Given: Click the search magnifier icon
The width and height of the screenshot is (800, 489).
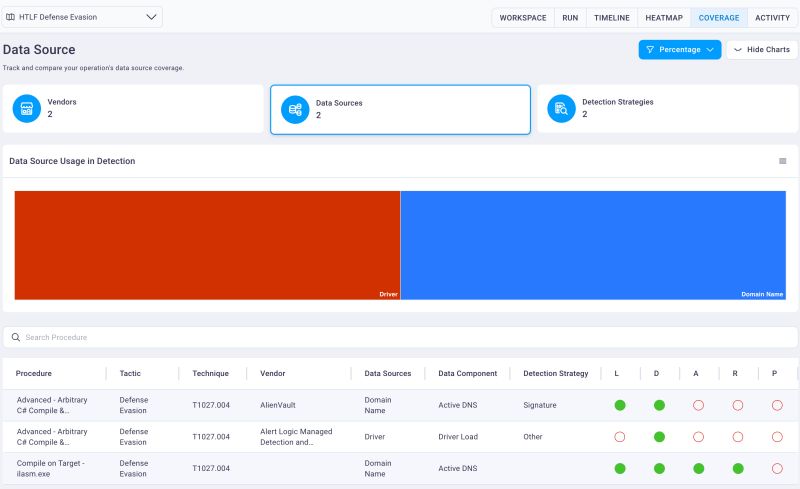Looking at the screenshot, I should point(16,337).
